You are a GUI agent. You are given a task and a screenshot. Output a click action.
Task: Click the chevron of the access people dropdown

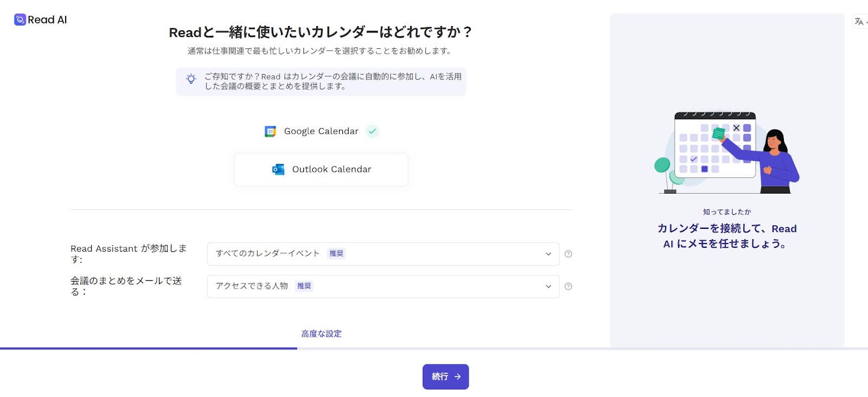(x=548, y=286)
